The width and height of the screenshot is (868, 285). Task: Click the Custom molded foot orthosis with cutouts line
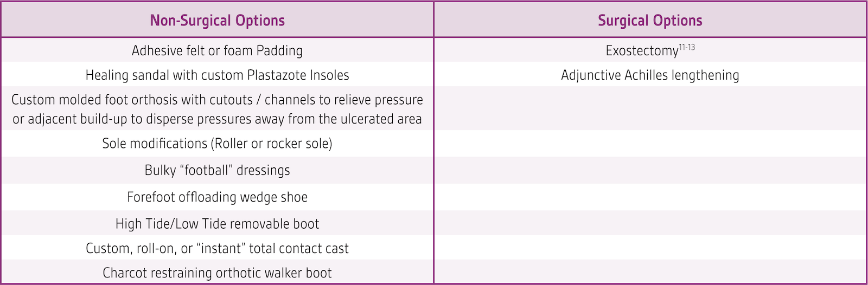coord(217,100)
